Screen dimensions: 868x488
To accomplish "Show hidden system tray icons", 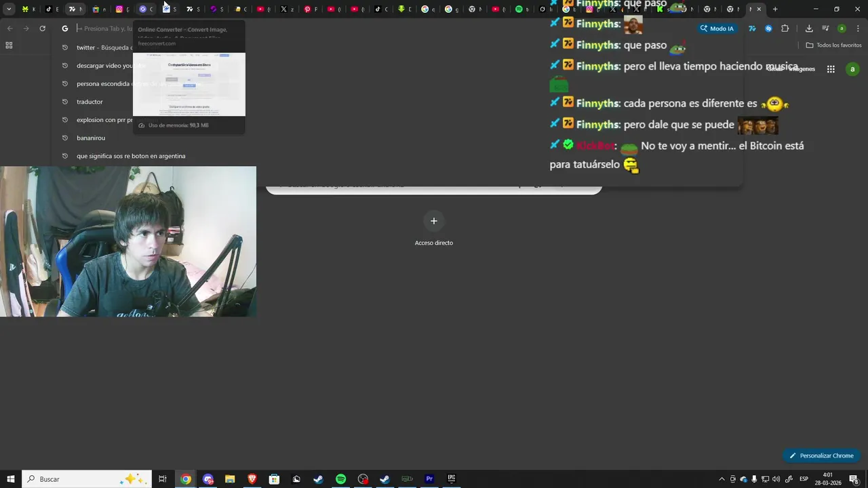I will 722,479.
